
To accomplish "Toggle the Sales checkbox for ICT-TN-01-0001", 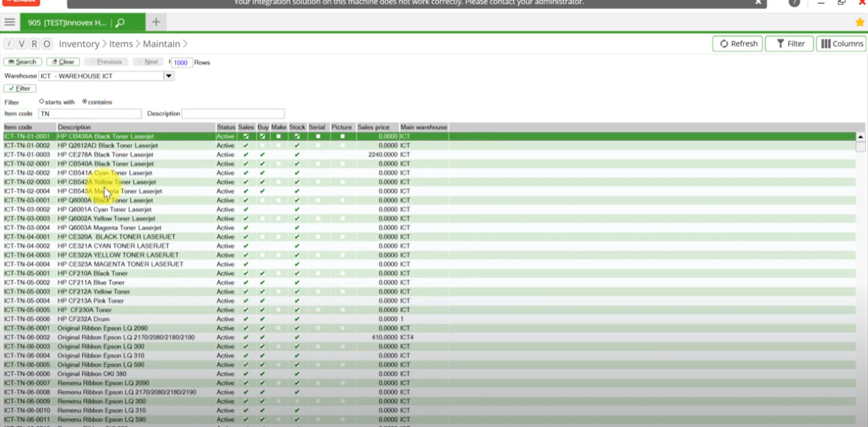I will (245, 137).
